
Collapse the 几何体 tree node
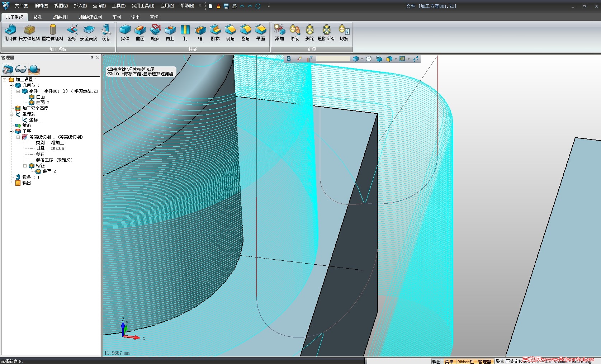pos(11,85)
